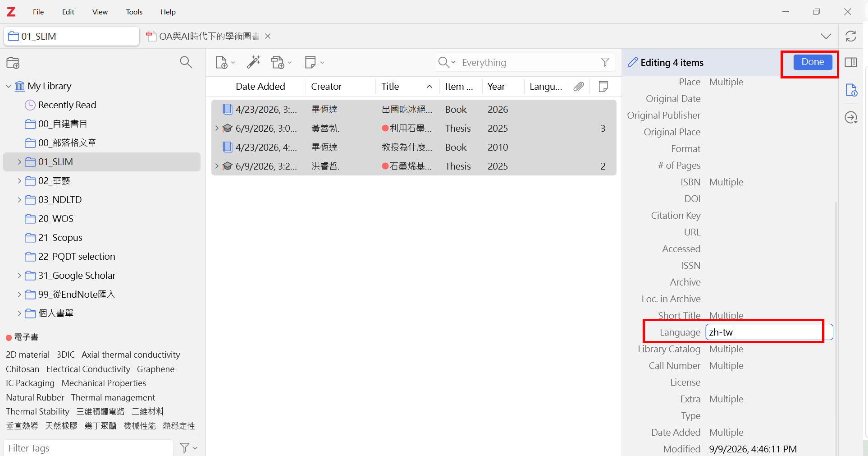Expand the 02_華藝 collection
Viewport: 868px width, 456px height.
click(19, 181)
